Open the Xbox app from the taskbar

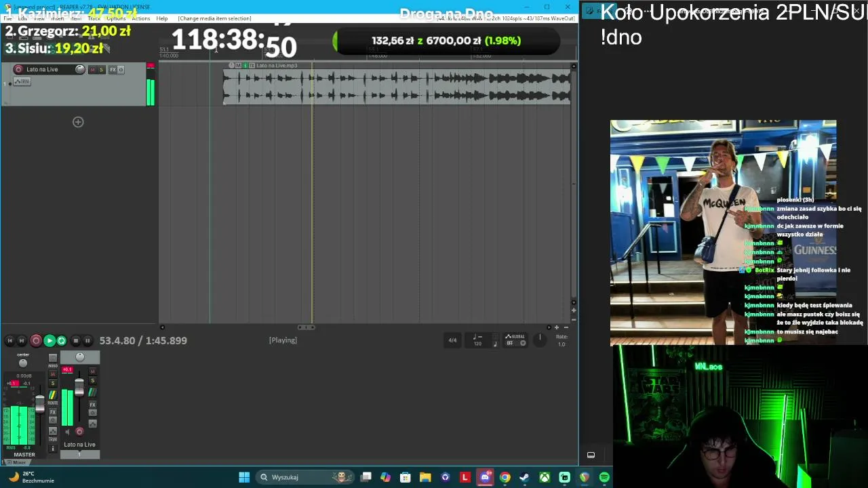click(x=545, y=477)
